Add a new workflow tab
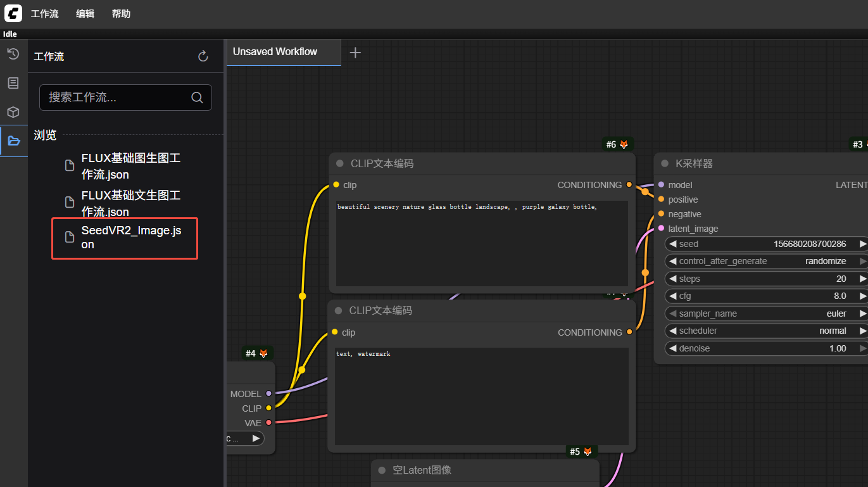The height and width of the screenshot is (487, 868). coord(355,53)
